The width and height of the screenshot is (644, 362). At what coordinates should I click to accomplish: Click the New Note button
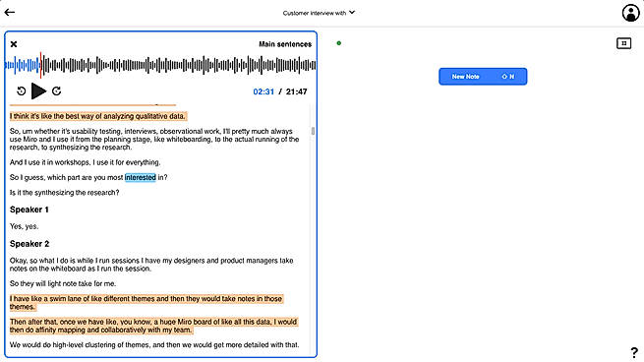(483, 77)
